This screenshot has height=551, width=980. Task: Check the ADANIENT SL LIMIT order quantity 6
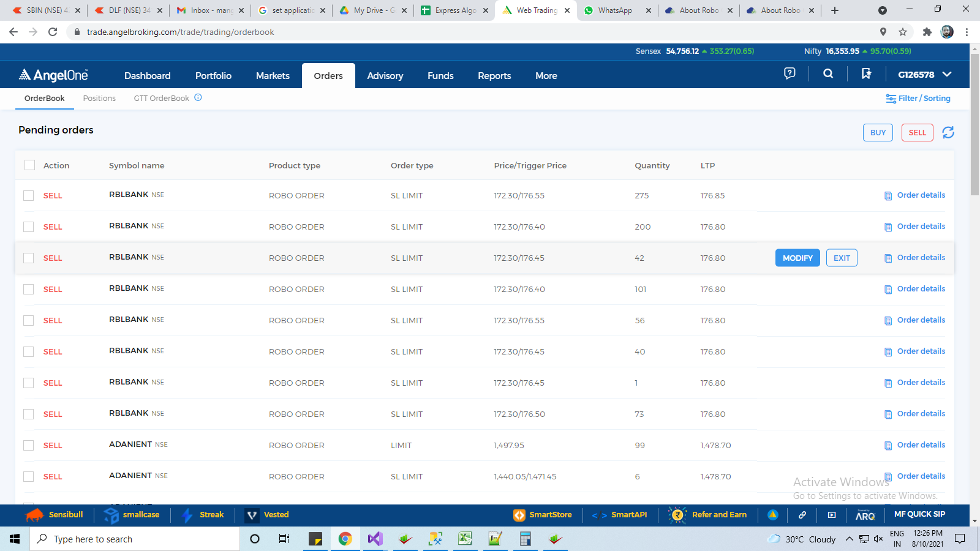[x=28, y=476]
